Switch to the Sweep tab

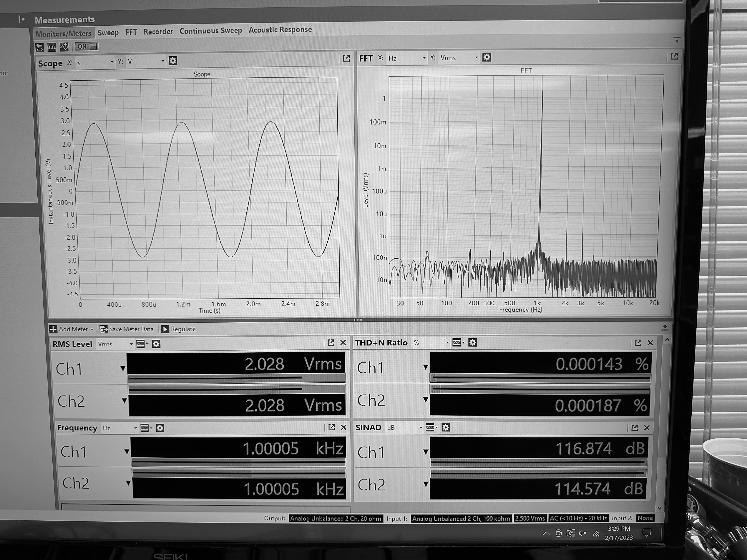coord(108,33)
